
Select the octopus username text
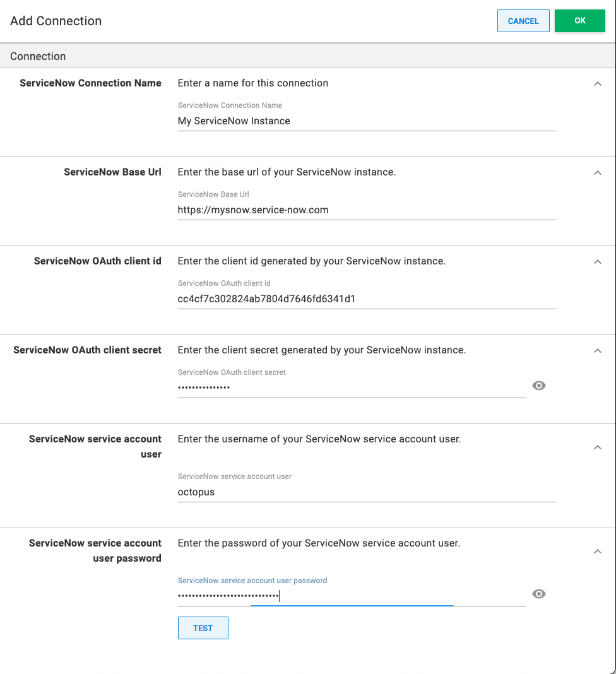[x=196, y=492]
